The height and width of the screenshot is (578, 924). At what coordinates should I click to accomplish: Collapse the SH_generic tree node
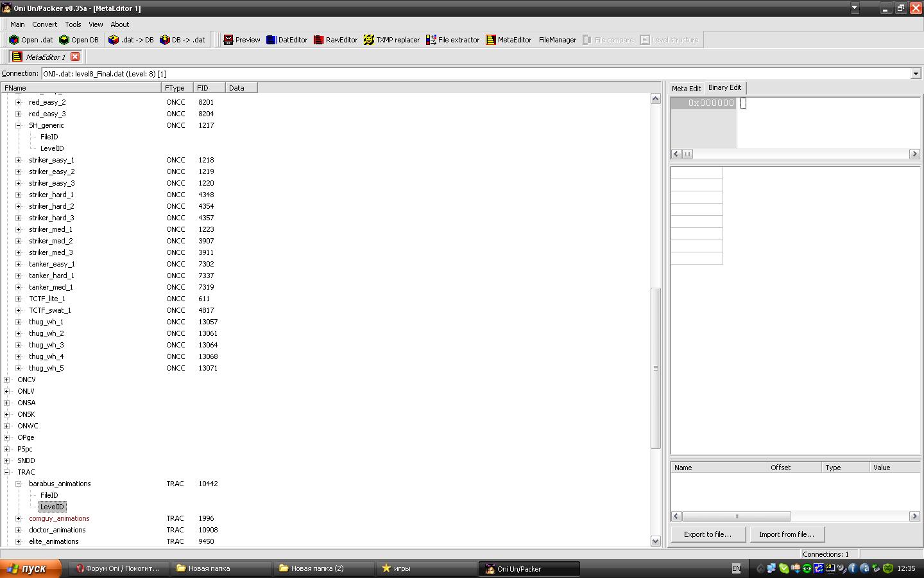[19, 125]
